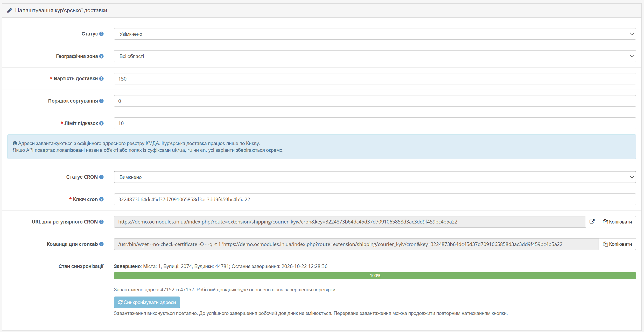Open the Статус dropdown showing Увімкнено
The width and height of the screenshot is (644, 332).
[x=375, y=34]
